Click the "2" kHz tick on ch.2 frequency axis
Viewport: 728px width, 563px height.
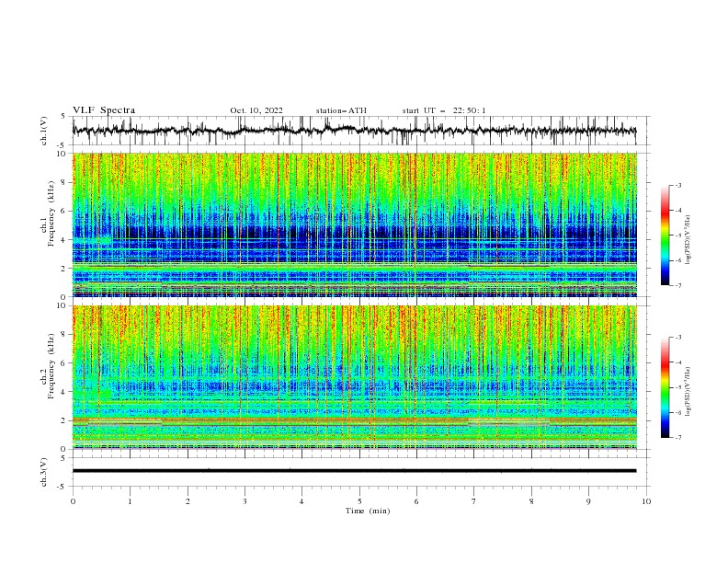(63, 420)
